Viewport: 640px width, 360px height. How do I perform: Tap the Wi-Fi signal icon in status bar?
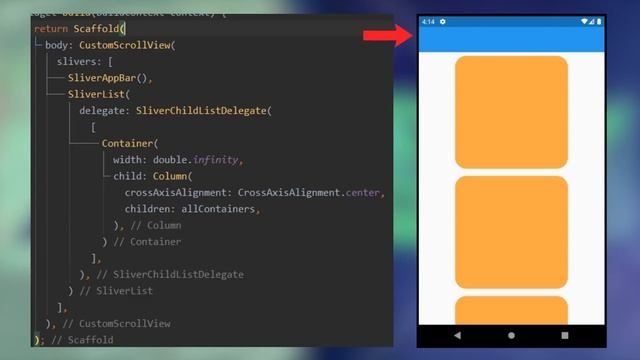click(x=584, y=22)
